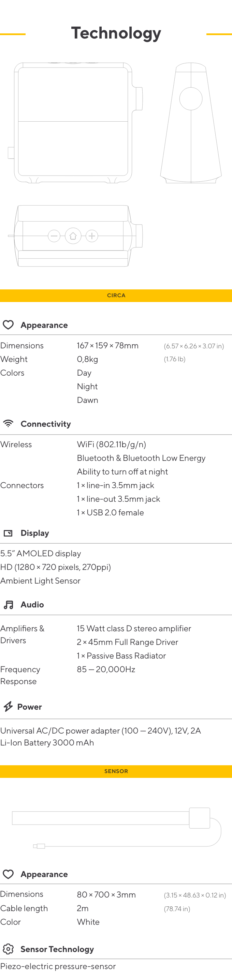Click the lightning bolt Power icon
232x980 pixels.
8,707
